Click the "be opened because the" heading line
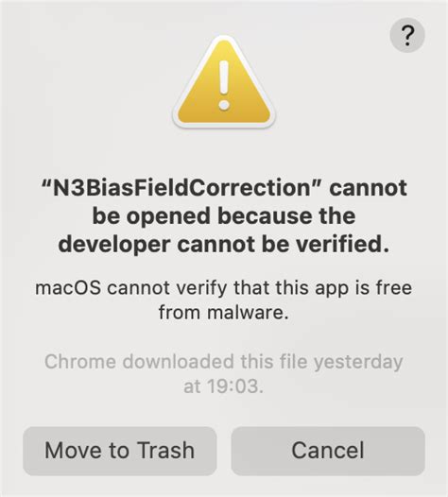Screen dimensions: 448x497 tap(224, 215)
